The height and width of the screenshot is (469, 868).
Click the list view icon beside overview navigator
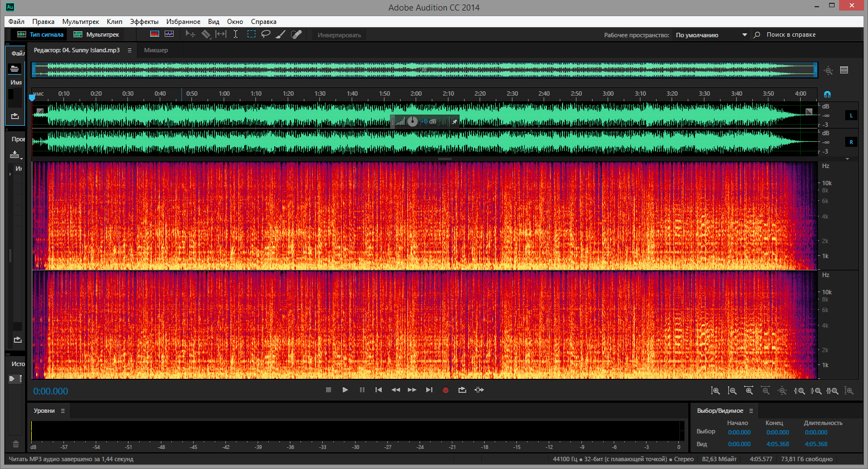pos(844,70)
